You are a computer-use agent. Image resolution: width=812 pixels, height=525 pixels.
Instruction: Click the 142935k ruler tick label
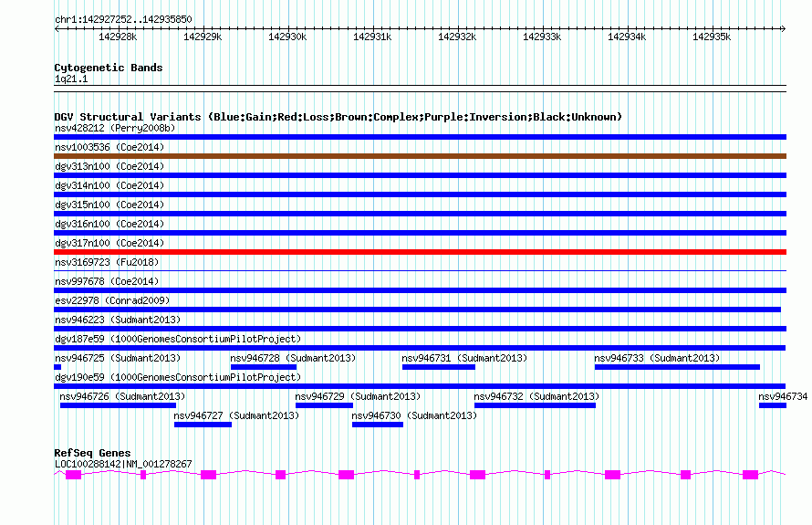[x=712, y=37]
